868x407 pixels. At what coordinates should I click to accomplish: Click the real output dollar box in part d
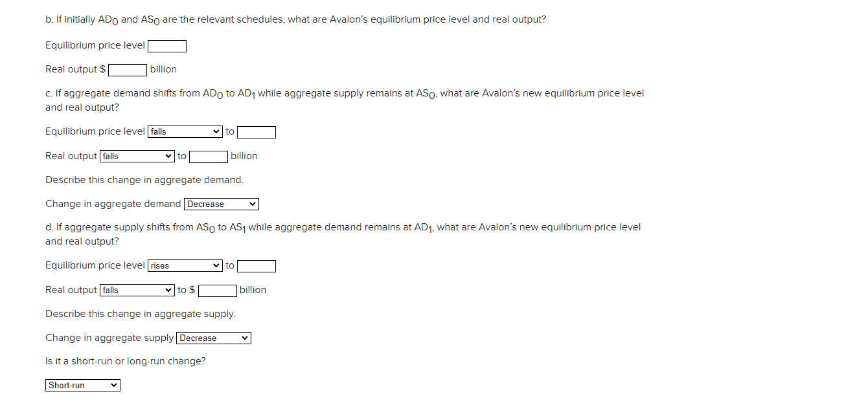217,290
